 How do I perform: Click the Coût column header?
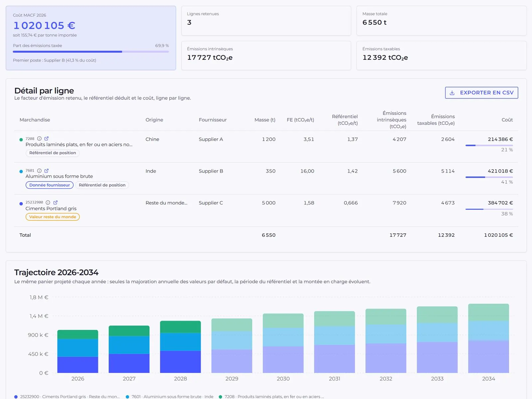pyautogui.click(x=507, y=120)
